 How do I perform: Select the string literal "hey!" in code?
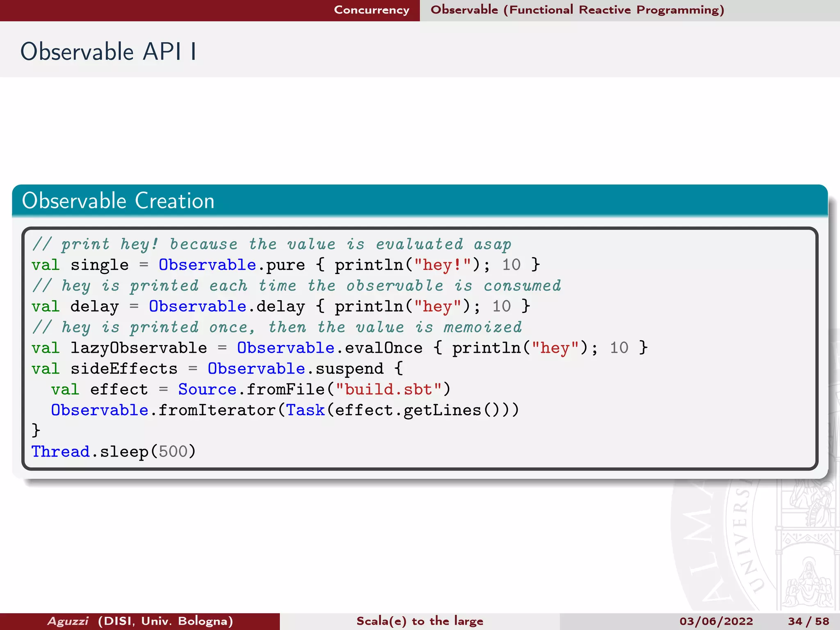(x=443, y=265)
